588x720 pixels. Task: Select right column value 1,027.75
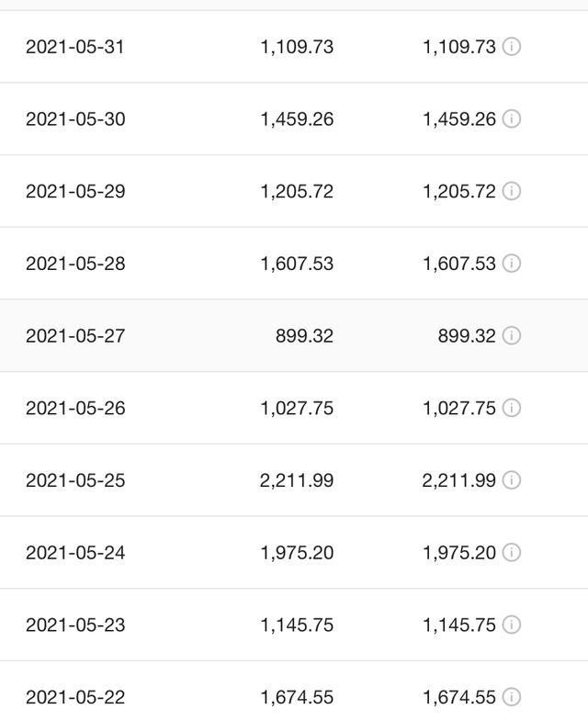coord(459,408)
